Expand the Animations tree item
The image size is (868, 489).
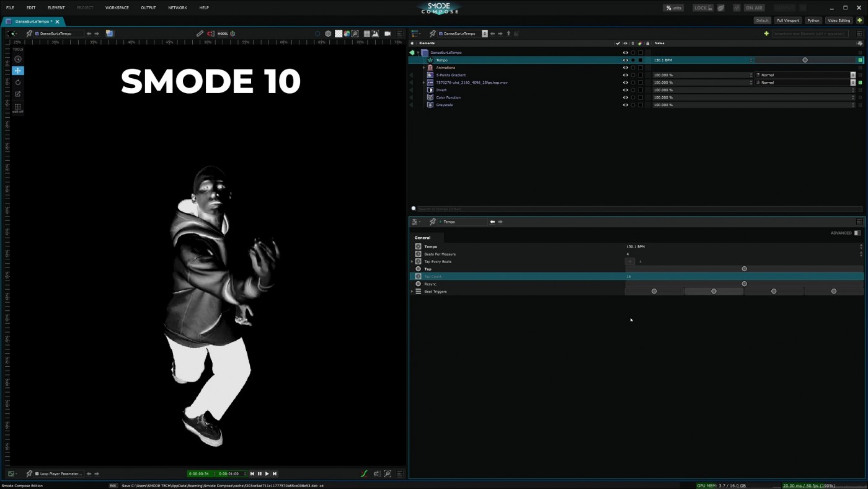pos(423,68)
